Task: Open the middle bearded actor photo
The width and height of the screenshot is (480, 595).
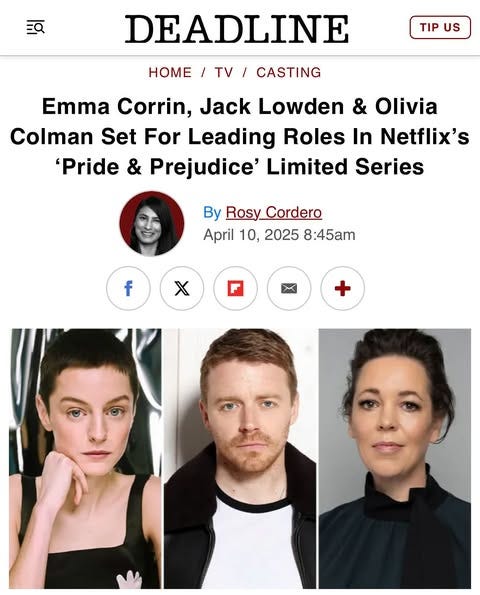Action: coord(240,458)
